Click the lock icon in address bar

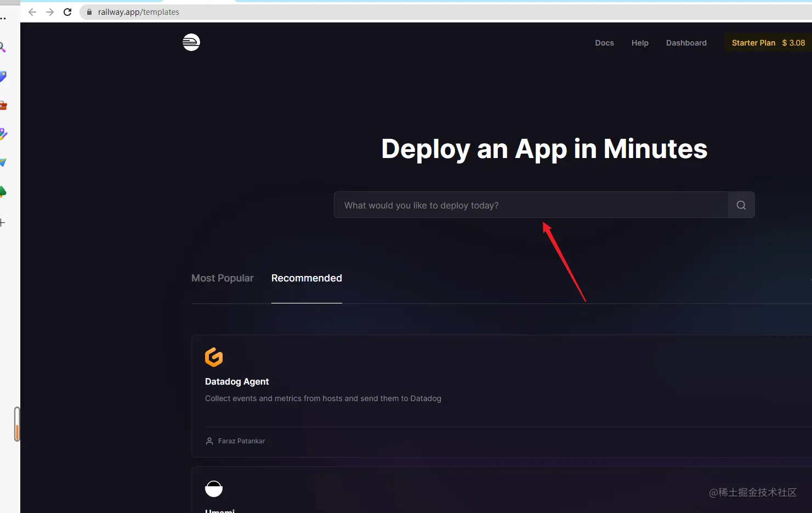coord(89,12)
